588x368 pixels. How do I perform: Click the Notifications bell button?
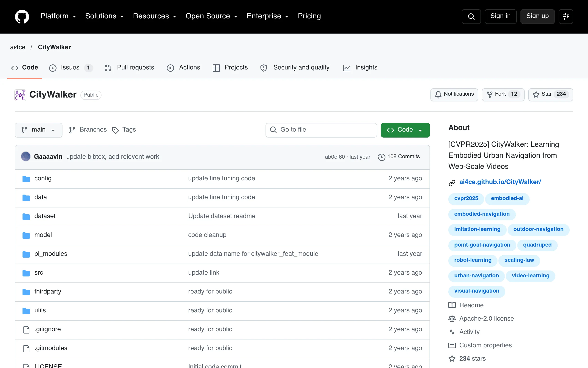coord(454,95)
